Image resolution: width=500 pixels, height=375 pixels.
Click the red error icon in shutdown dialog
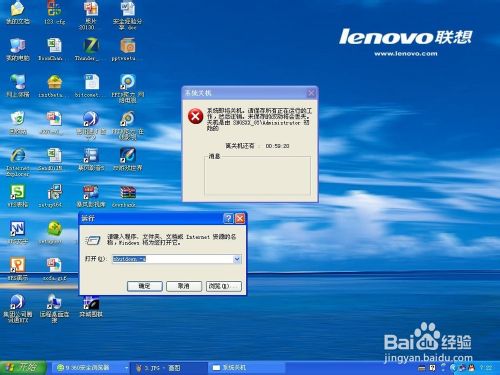(x=195, y=116)
